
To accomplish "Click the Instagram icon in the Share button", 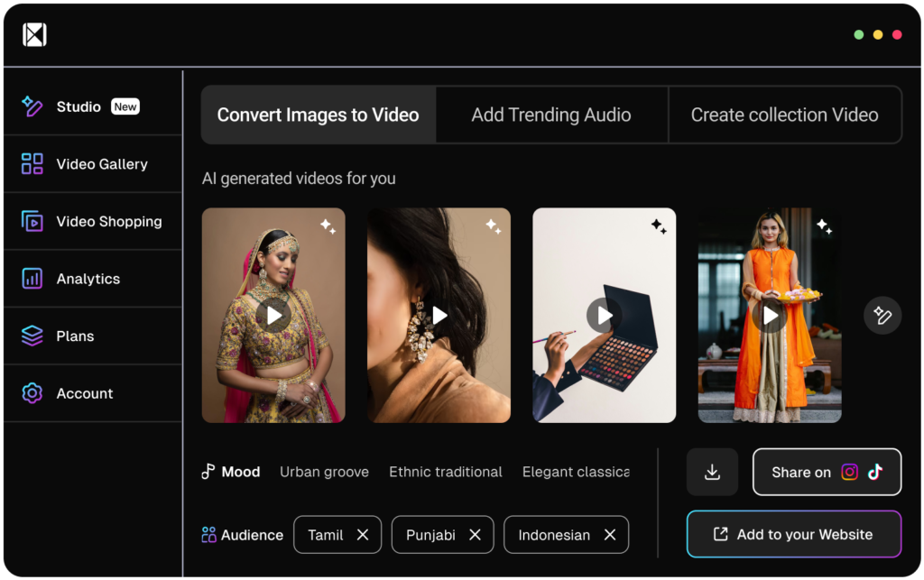I will (x=849, y=472).
